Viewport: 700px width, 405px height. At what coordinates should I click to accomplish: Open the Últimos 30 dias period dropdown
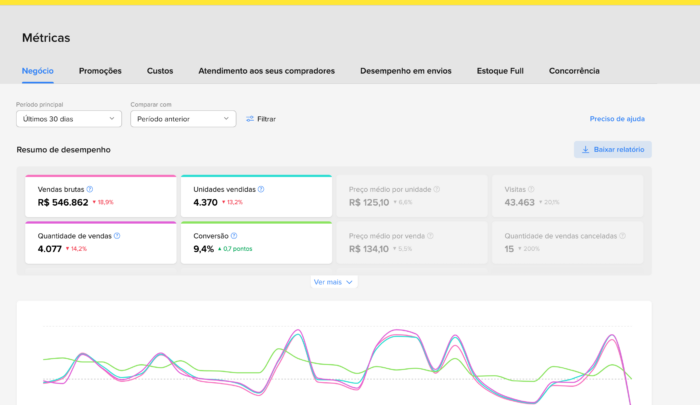click(x=69, y=119)
